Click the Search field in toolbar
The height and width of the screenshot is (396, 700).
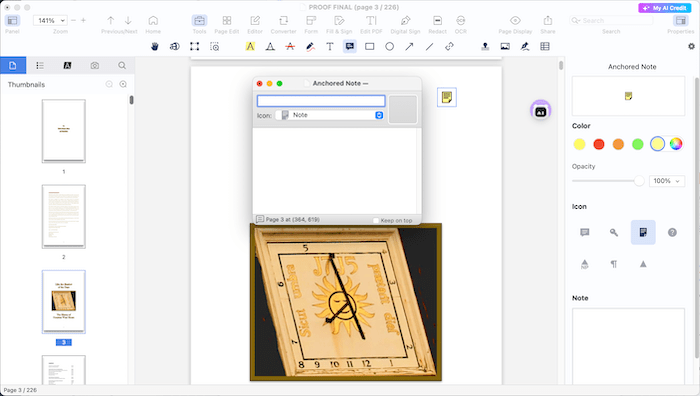[611, 21]
